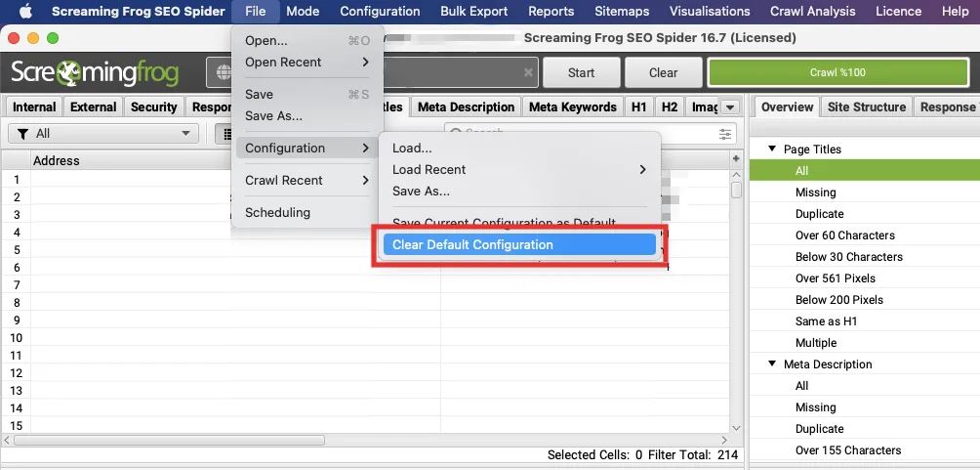The image size is (980, 470).
Task: Click horizontal scroll right arrow
Action: [x=724, y=441]
